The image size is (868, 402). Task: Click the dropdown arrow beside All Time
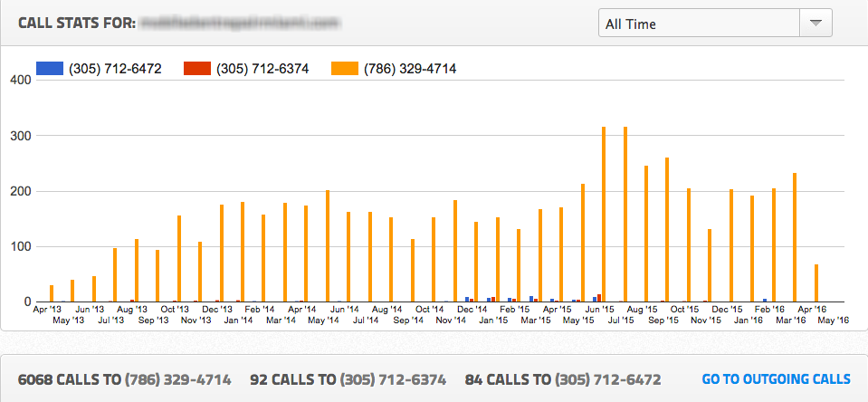pos(816,24)
